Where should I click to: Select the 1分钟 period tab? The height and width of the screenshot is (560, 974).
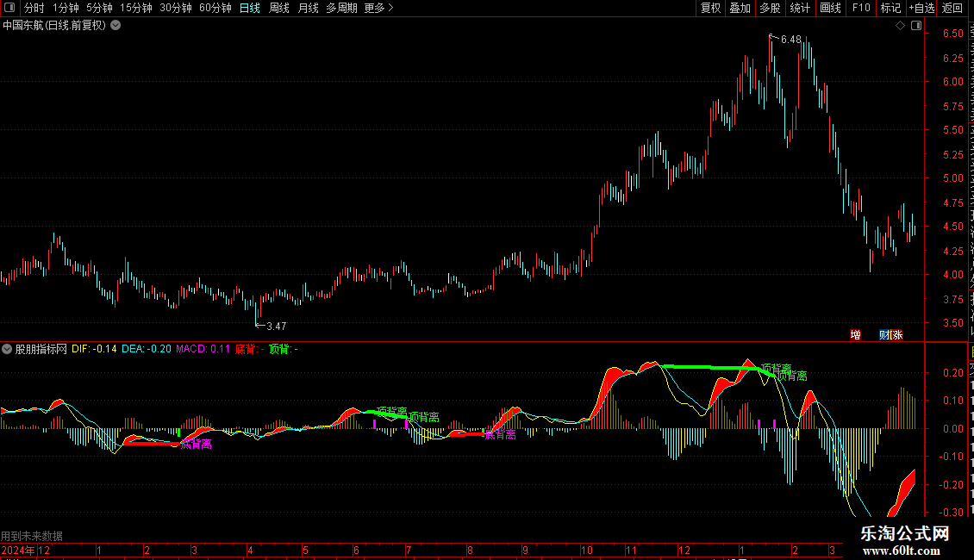[x=66, y=8]
